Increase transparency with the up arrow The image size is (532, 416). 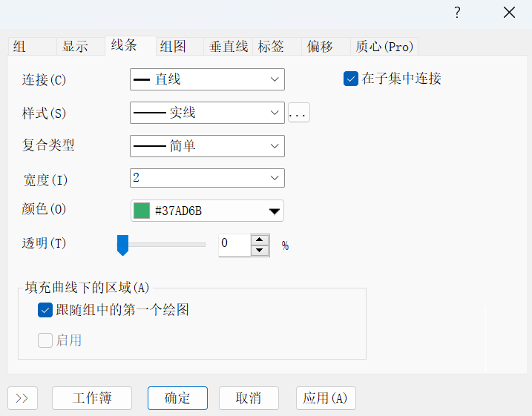(260, 240)
